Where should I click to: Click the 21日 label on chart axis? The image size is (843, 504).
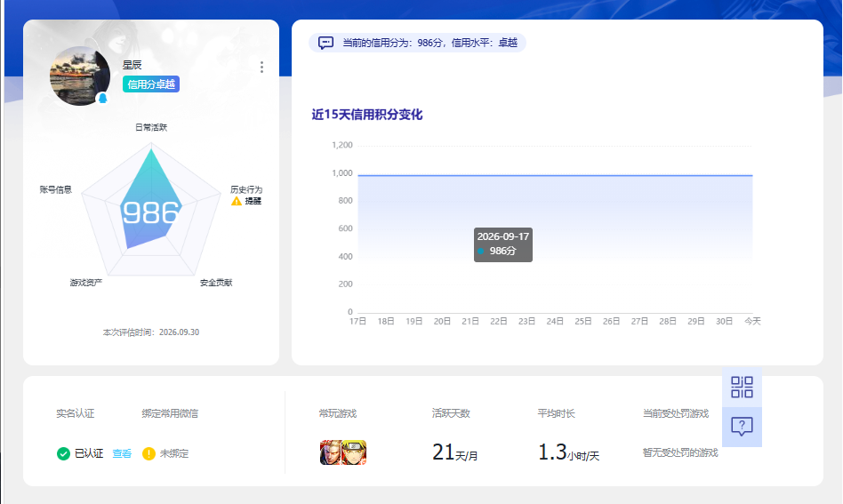click(470, 321)
